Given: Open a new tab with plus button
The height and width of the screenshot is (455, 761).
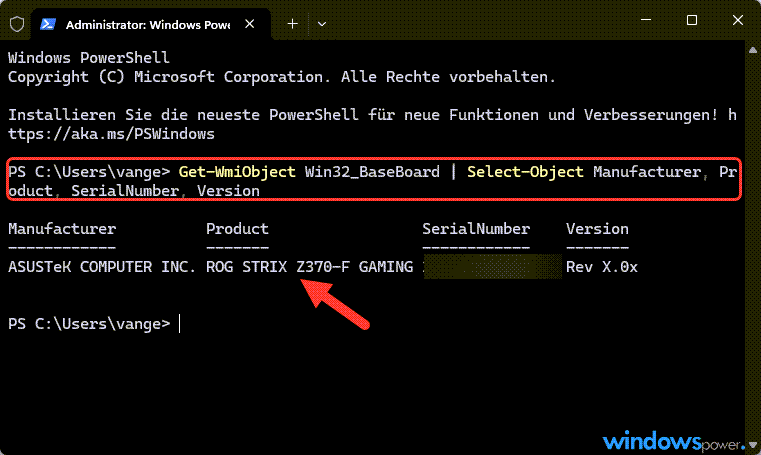Looking at the screenshot, I should tap(293, 24).
